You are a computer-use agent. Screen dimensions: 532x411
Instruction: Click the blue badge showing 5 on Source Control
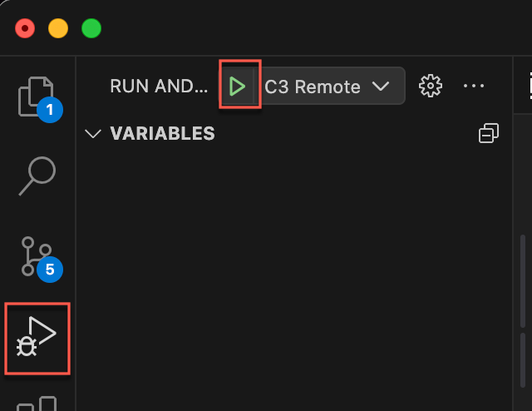(x=49, y=270)
